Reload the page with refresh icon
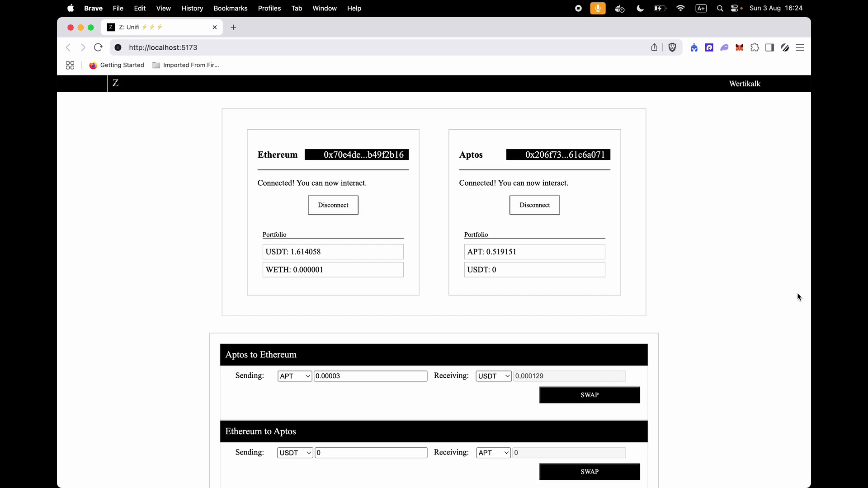This screenshot has width=868, height=488. 98,47
